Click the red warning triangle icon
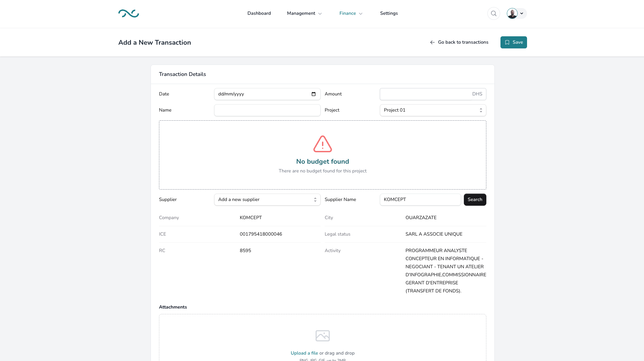This screenshot has height=361, width=644. (x=322, y=144)
